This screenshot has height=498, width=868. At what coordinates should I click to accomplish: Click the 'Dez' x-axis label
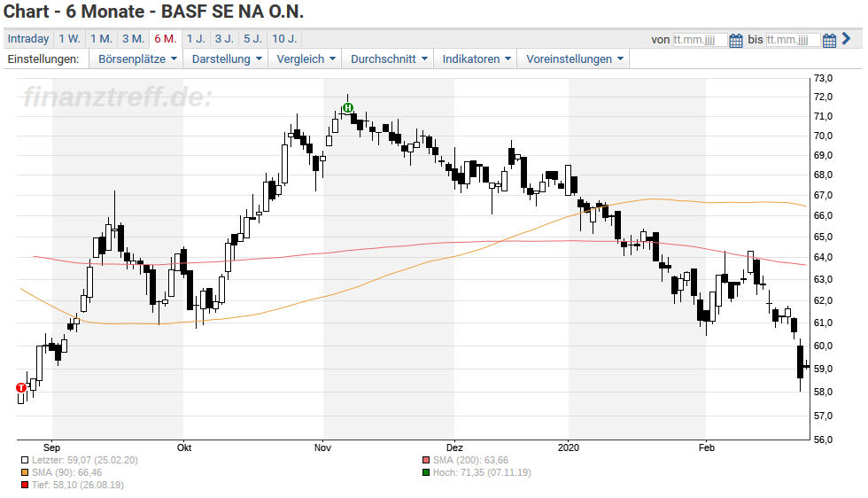click(x=454, y=447)
